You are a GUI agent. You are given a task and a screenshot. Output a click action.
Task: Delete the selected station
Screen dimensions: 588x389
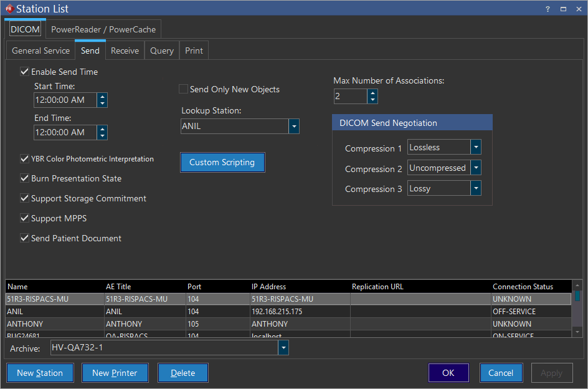(x=183, y=373)
